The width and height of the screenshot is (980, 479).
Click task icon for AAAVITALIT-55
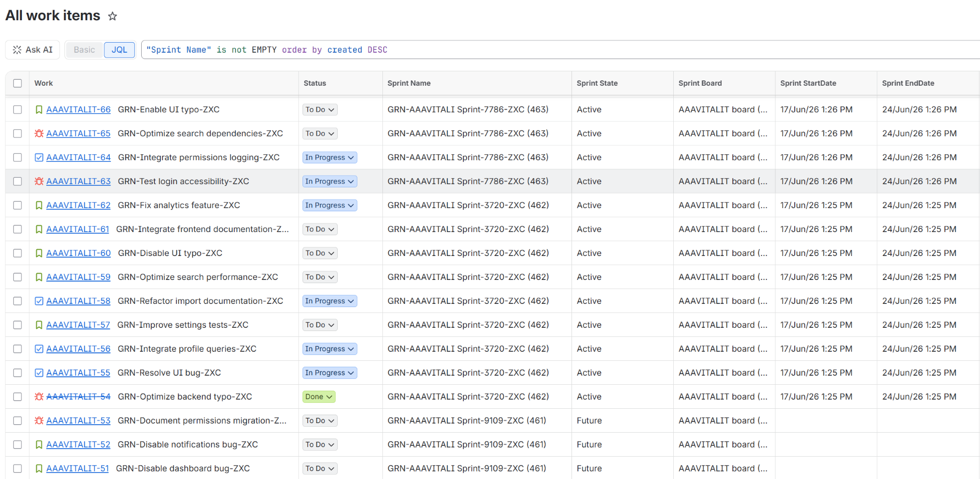click(39, 373)
